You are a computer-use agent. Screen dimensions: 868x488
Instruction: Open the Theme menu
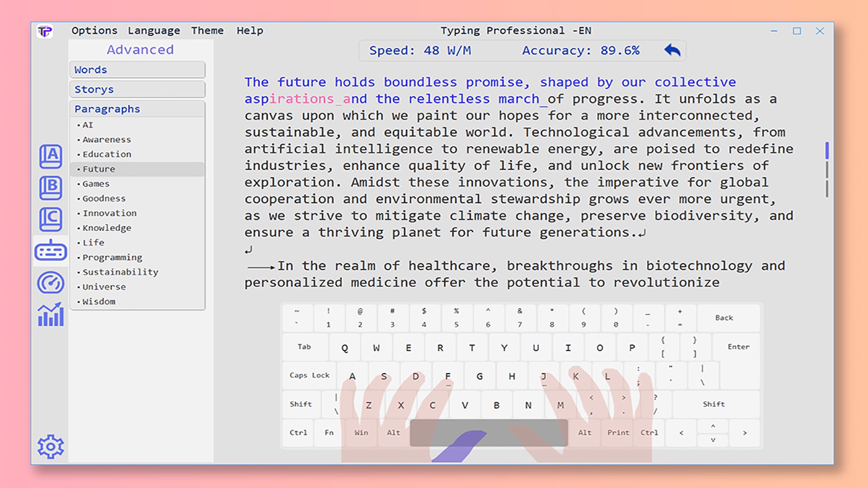[x=207, y=31]
